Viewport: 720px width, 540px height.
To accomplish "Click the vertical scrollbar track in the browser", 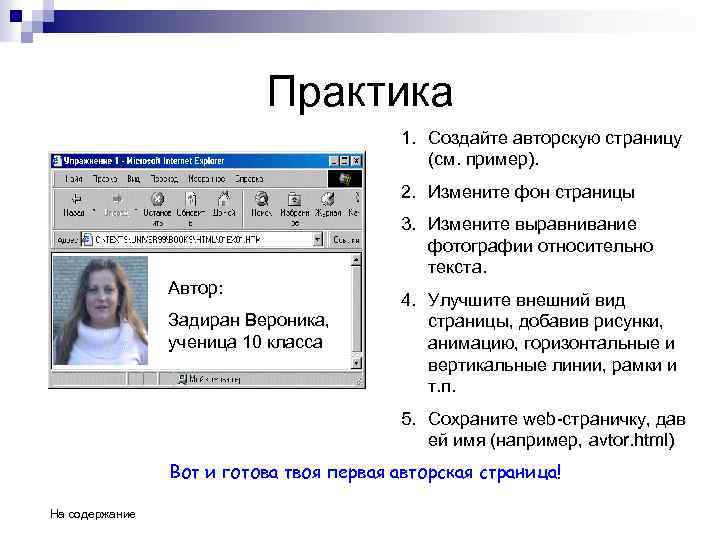I will pos(356,312).
